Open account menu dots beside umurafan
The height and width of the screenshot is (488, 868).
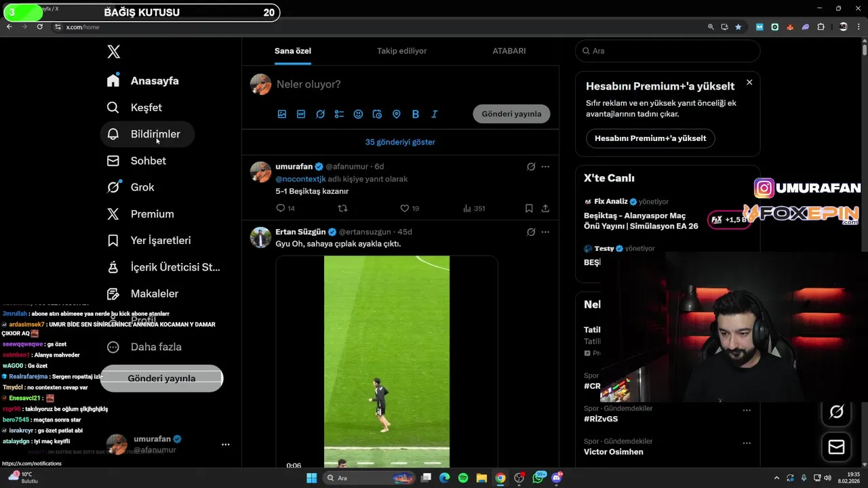[225, 445]
